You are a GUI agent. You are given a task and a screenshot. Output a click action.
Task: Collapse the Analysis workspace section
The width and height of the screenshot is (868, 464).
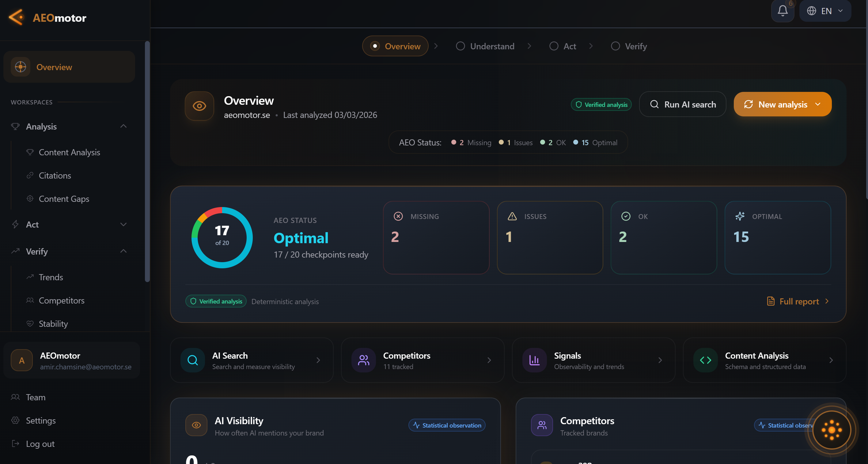coord(123,126)
